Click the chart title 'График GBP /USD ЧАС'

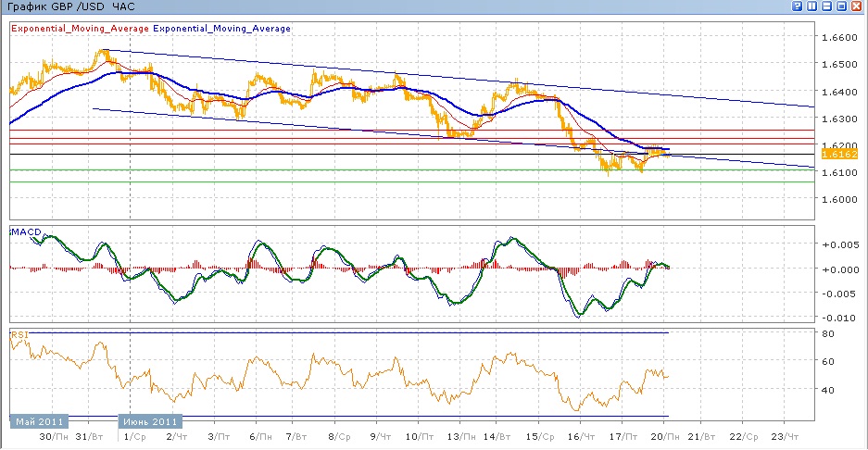(x=70, y=7)
